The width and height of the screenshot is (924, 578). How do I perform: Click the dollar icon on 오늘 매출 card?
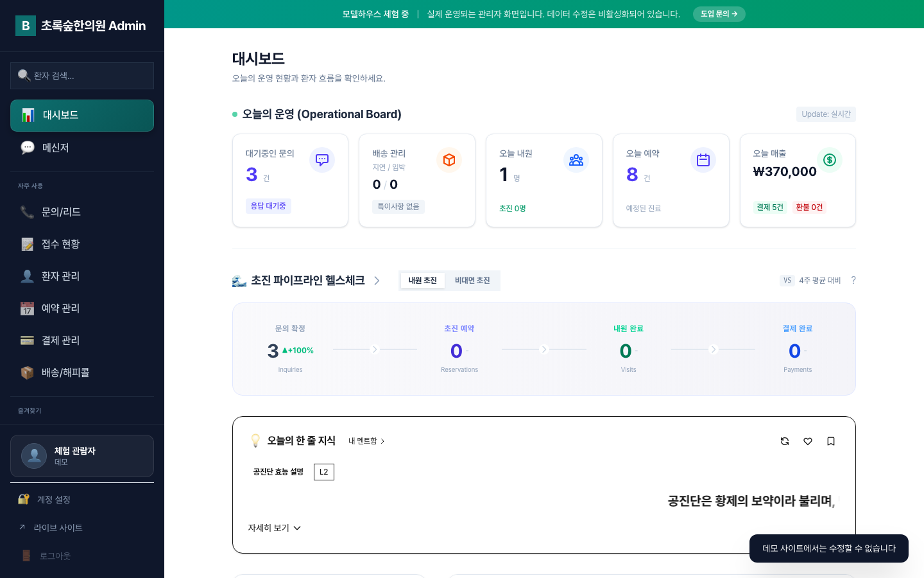pos(830,160)
